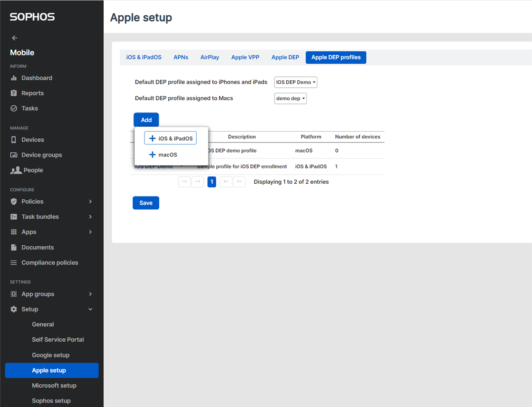Open Microsoft setup

[54, 386]
